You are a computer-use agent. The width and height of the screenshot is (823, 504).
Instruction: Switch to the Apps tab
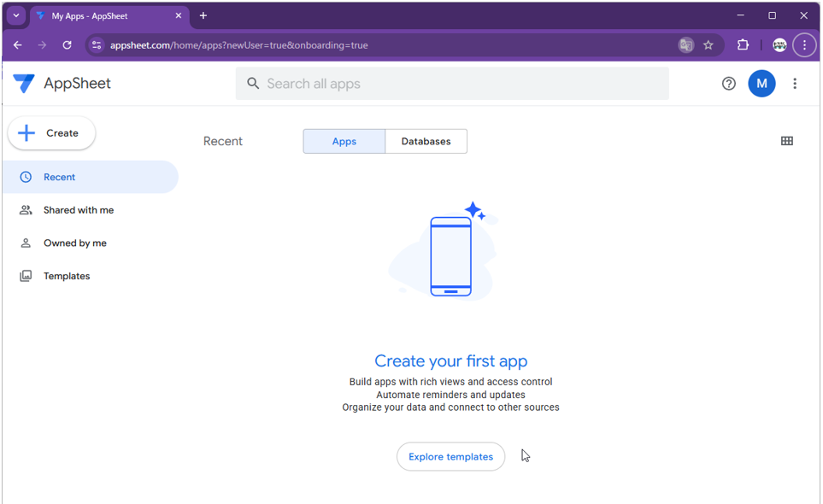344,142
